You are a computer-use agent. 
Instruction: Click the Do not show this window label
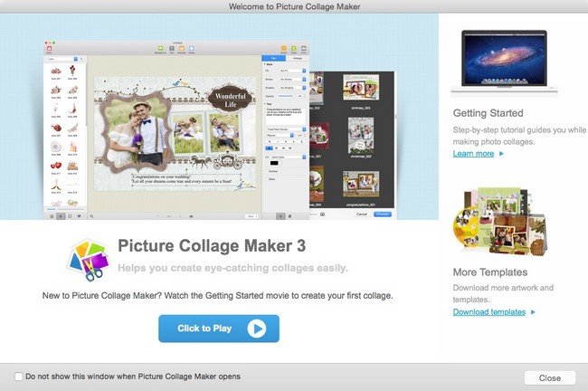133,377
